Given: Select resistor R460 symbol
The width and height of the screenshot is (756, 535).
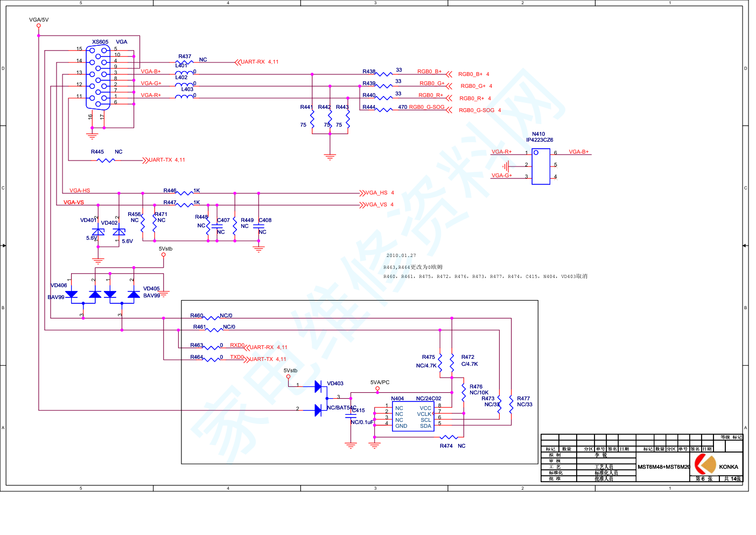Looking at the screenshot, I should click(212, 318).
